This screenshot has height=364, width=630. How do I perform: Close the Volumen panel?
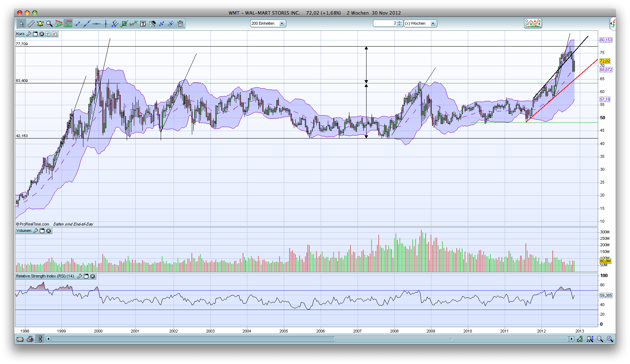[48, 230]
